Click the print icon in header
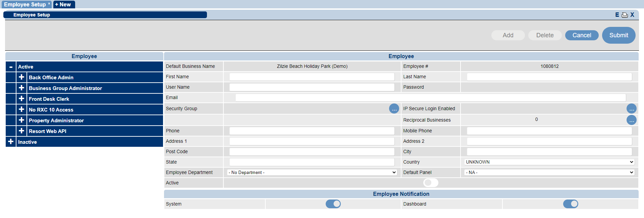Image resolution: width=644 pixels, height=218 pixels. coord(625,15)
